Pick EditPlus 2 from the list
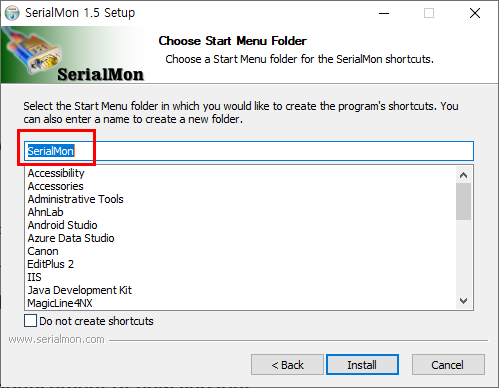The height and width of the screenshot is (388, 499). (51, 264)
